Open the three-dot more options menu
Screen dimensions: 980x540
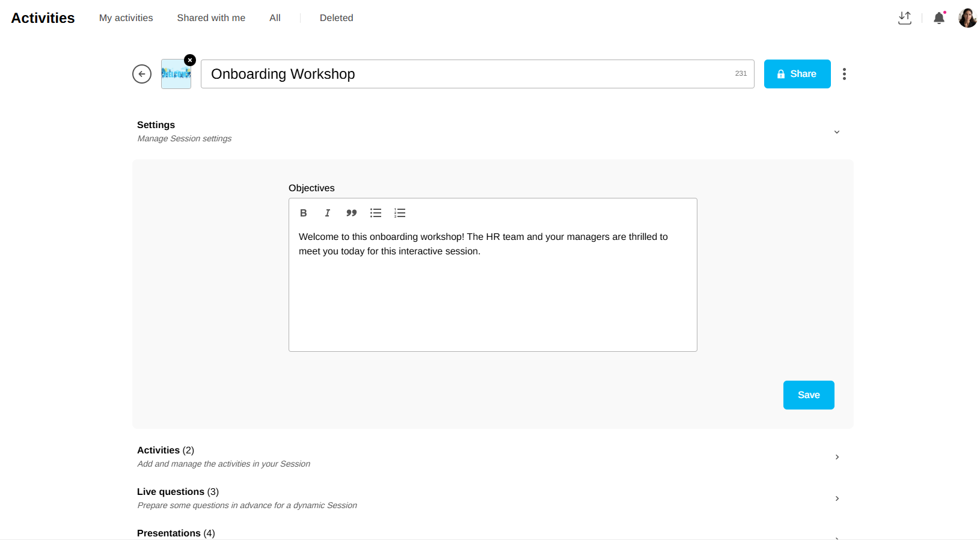pos(844,74)
